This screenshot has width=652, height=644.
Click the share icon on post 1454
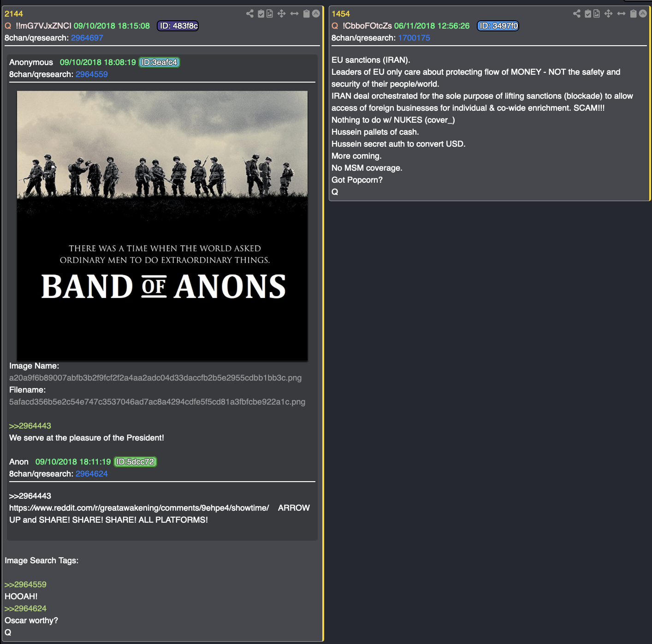point(577,14)
